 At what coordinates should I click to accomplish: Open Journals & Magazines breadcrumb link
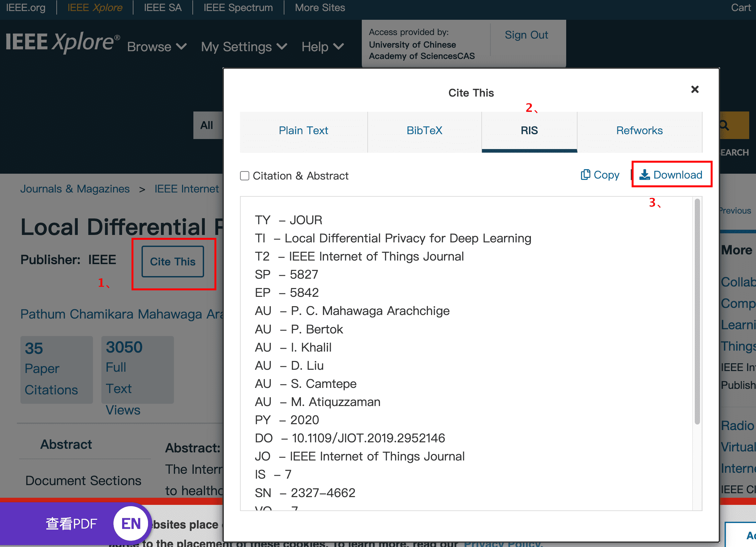click(75, 189)
